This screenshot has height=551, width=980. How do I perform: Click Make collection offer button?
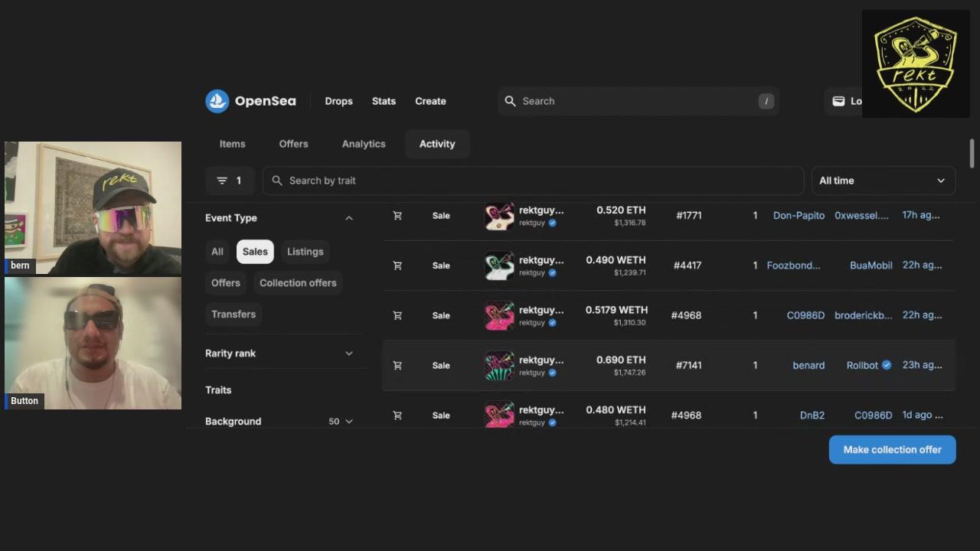point(892,450)
